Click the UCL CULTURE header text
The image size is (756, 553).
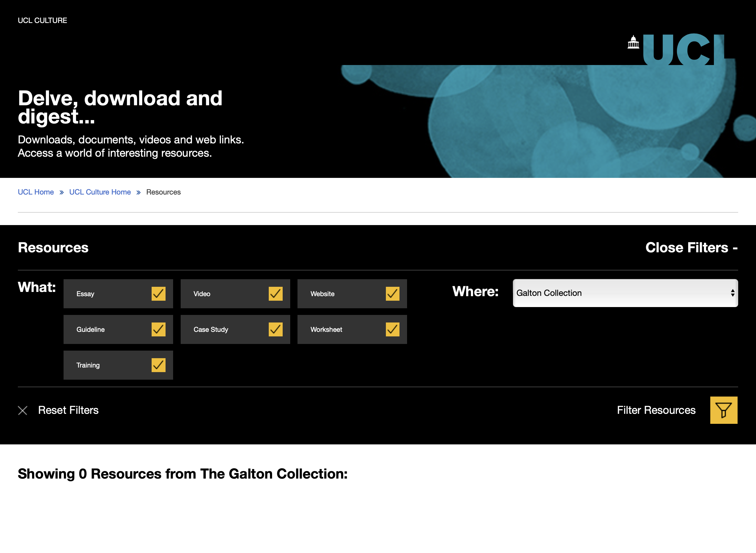pyautogui.click(x=42, y=20)
